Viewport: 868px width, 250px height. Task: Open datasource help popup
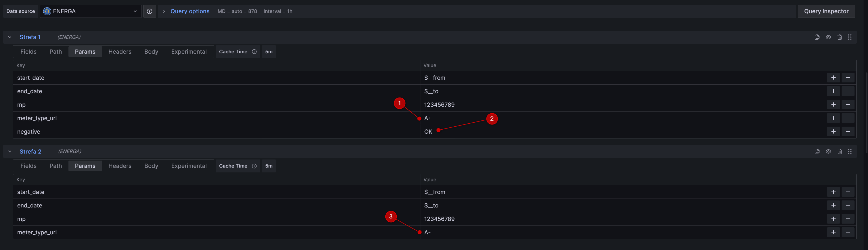point(150,11)
